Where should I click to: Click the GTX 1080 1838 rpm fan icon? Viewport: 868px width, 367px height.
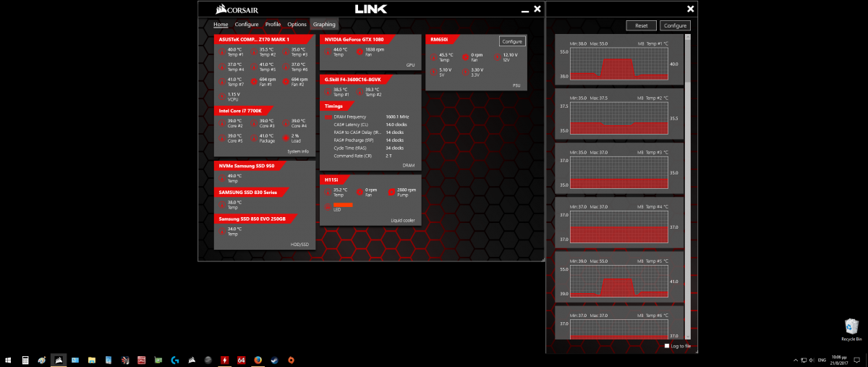[359, 51]
